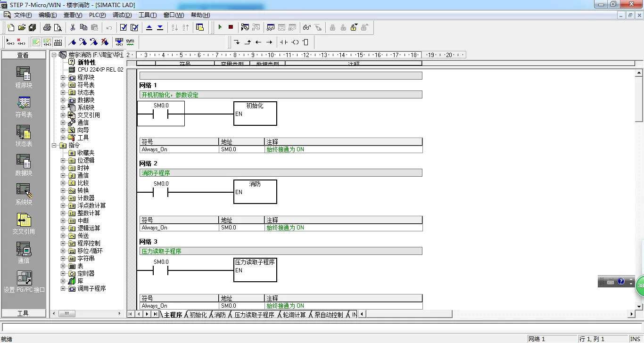The width and height of the screenshot is (644, 343).
Task: Open the 文件(F) menu
Action: pos(23,15)
